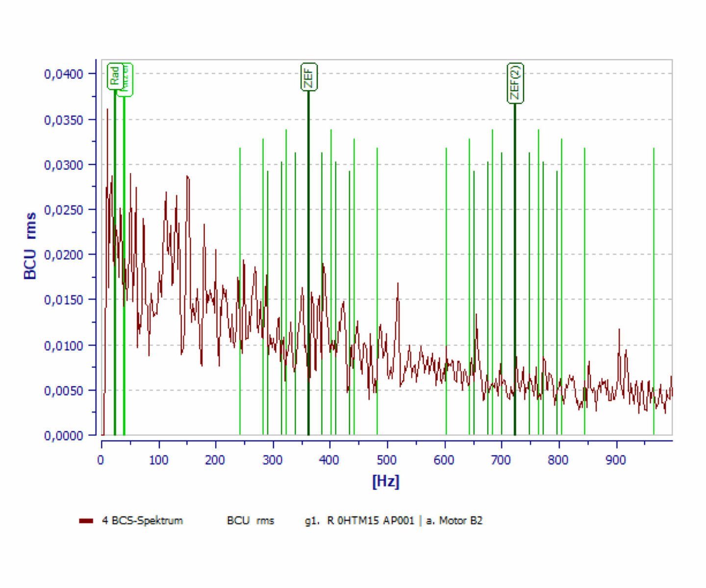Click the y-axis value 0,0250

click(64, 210)
